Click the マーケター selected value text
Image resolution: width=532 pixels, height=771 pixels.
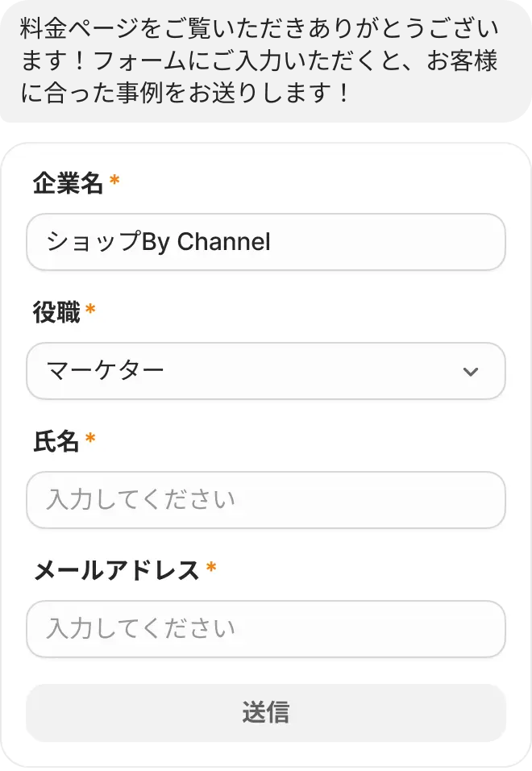pyautogui.click(x=106, y=371)
